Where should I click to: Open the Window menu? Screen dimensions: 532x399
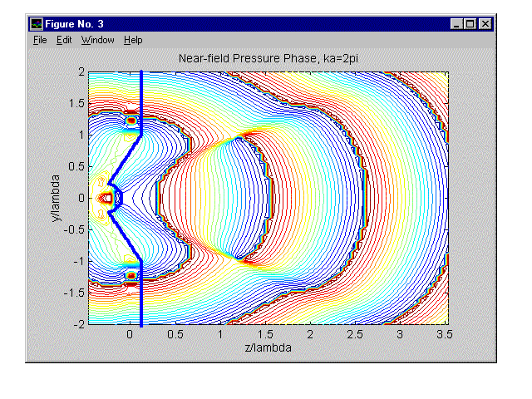click(x=98, y=40)
